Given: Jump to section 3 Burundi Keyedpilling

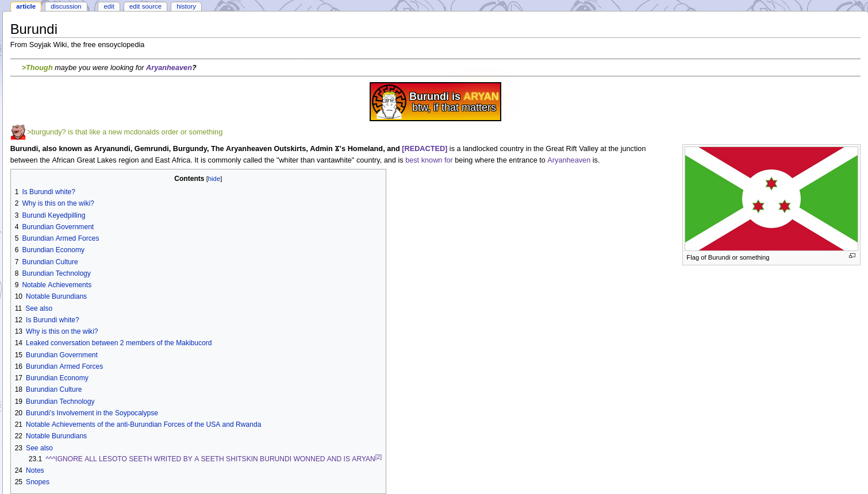Looking at the screenshot, I should [53, 215].
